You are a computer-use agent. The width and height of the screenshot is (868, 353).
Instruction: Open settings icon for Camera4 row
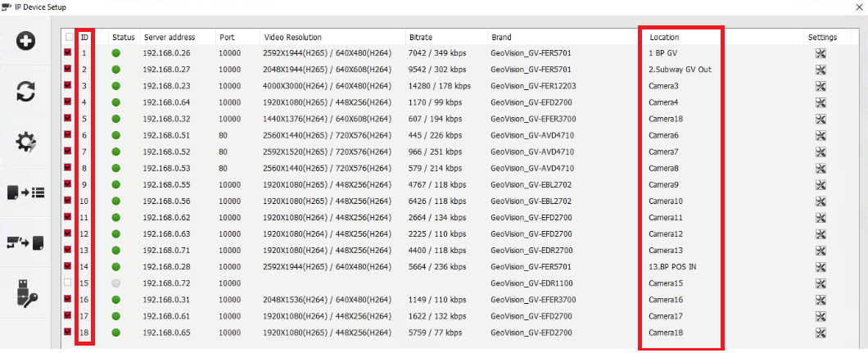pos(821,102)
